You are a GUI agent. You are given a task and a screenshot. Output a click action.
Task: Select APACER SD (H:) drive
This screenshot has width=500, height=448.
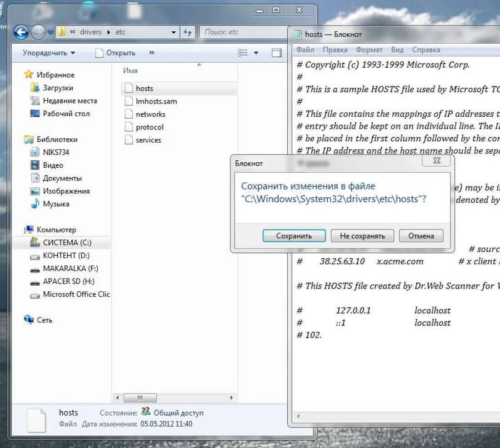coord(69,281)
